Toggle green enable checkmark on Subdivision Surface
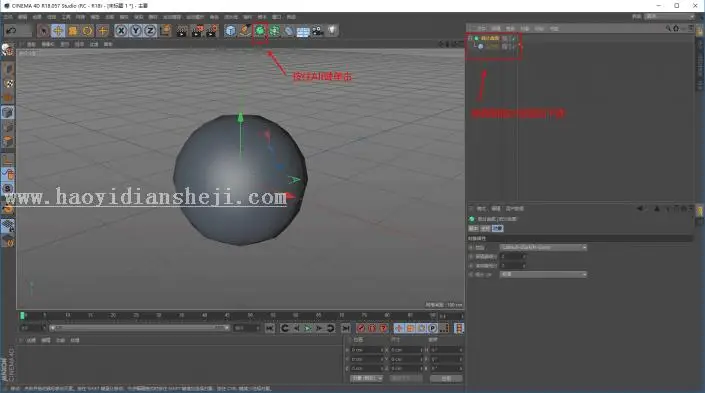 click(x=514, y=38)
